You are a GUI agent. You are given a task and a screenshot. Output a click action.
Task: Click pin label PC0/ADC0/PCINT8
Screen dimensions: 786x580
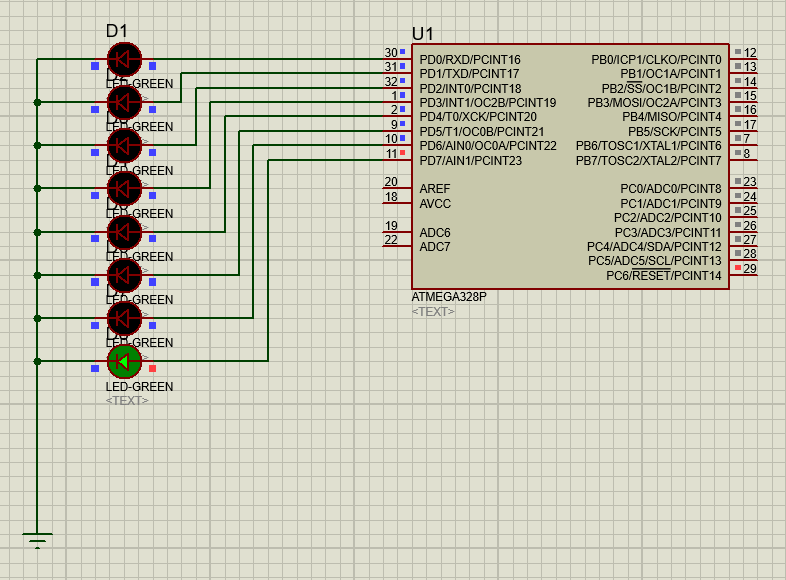point(671,189)
